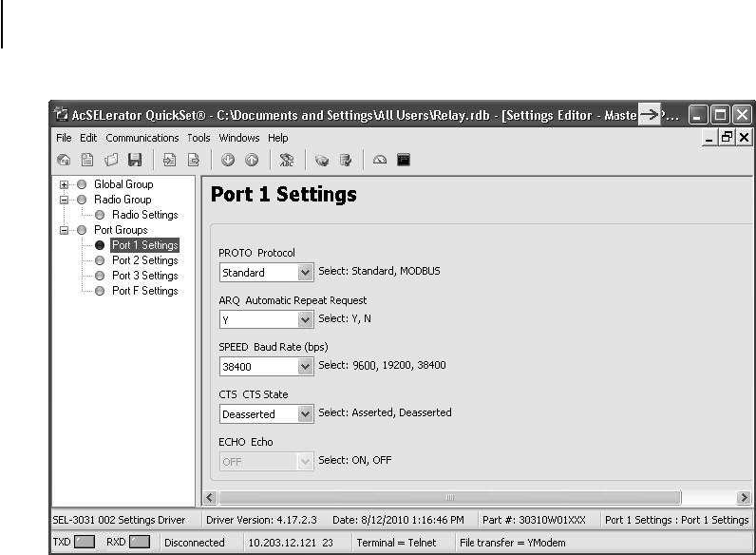Screen dimensions: 756x555
Task: Click the RXD indicator light
Action: coord(140,542)
